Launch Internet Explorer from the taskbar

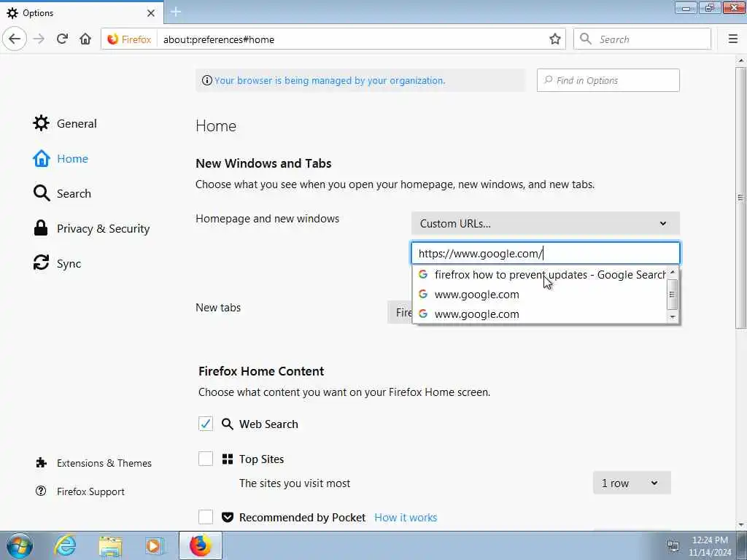65,545
